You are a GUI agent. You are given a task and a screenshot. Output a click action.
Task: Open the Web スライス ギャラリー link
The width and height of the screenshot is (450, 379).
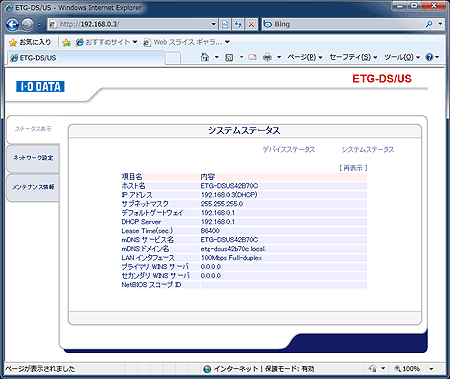click(183, 42)
